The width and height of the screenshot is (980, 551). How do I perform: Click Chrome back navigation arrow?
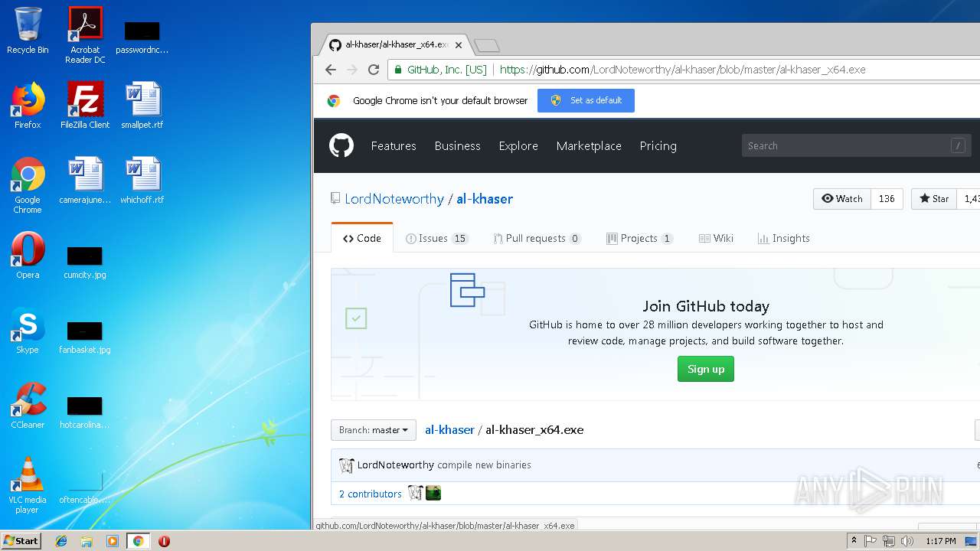331,70
